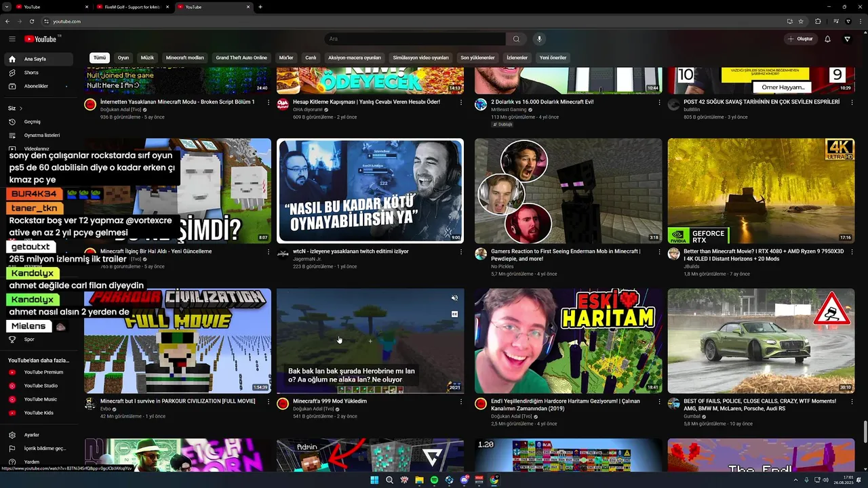Select the Canlı filter chip
This screenshot has width=868, height=488.
311,58
